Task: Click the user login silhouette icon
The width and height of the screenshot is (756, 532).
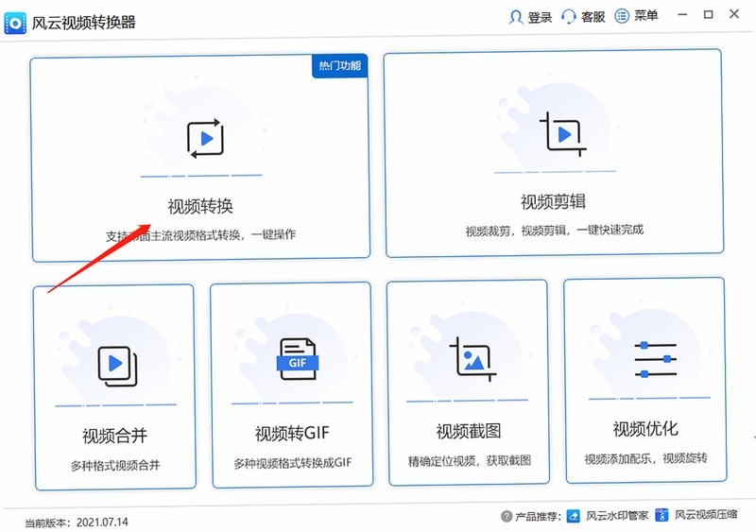Action: (x=516, y=17)
